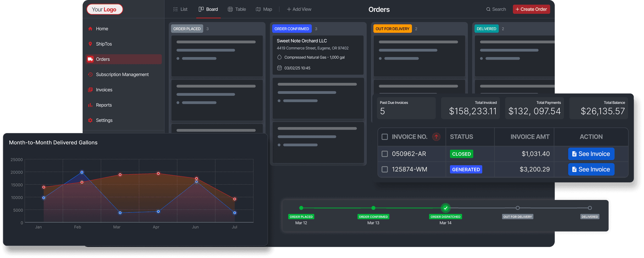Click the Your Logo badge
Screen dimensions: 644x258
click(105, 9)
